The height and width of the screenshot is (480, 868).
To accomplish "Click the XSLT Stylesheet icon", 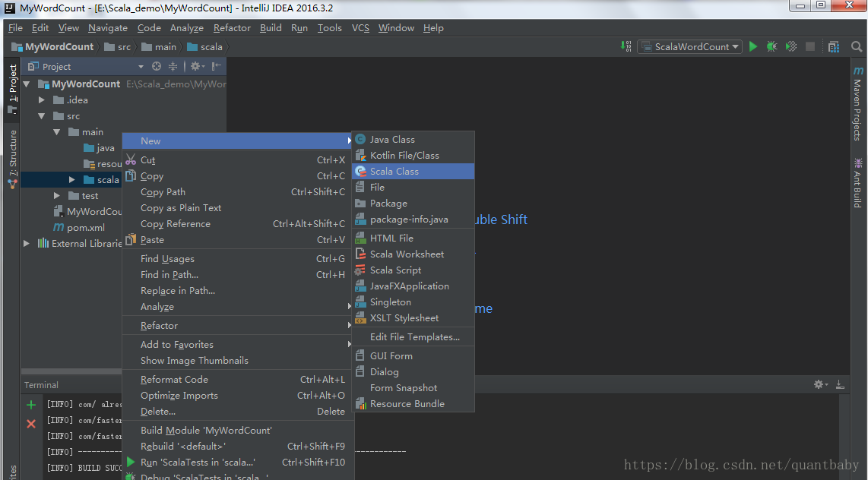I will (360, 318).
